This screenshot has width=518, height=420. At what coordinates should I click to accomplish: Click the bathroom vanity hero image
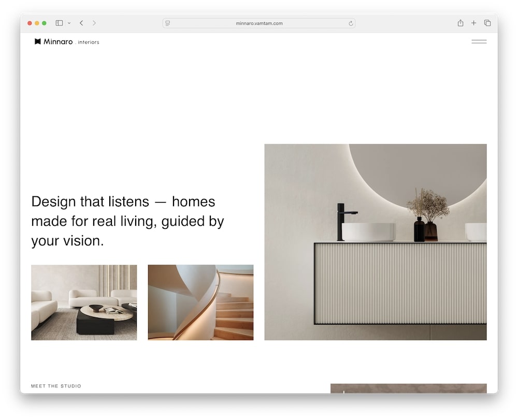[375, 242]
